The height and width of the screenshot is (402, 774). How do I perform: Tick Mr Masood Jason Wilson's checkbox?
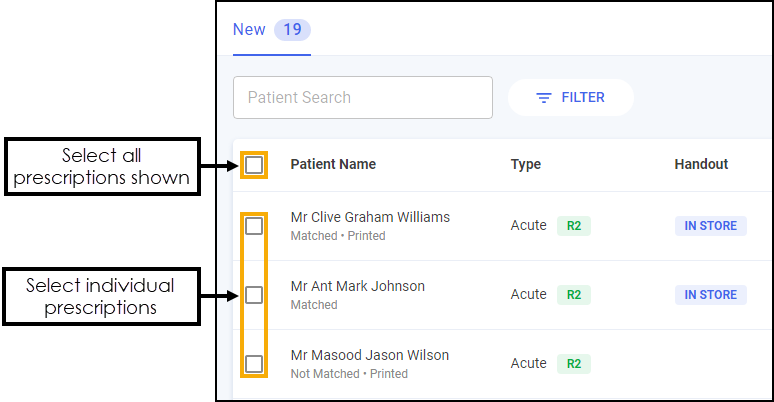[254, 364]
